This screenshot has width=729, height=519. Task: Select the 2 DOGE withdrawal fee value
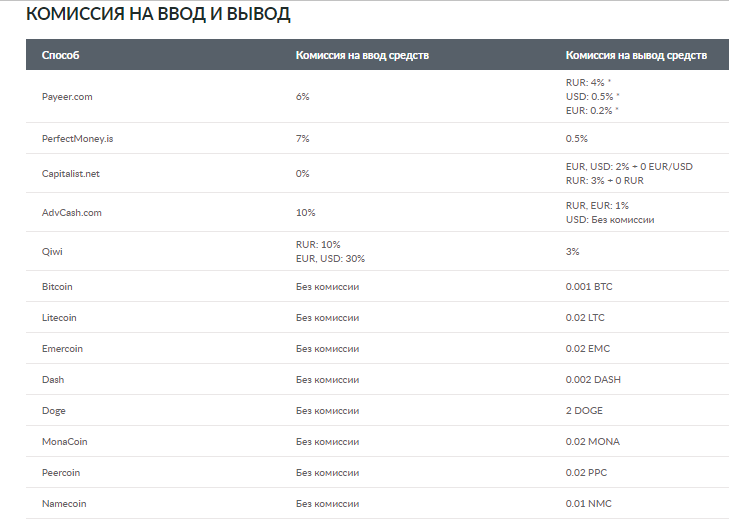click(584, 411)
